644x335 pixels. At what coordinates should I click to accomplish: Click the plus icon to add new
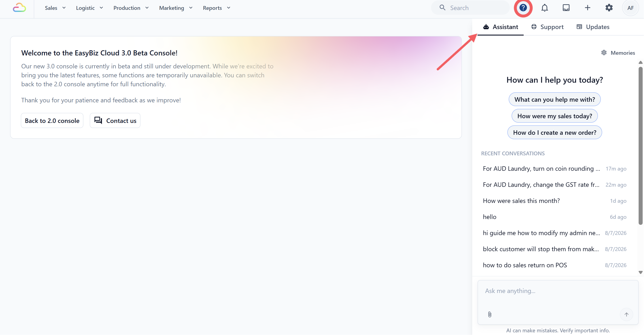pos(587,8)
